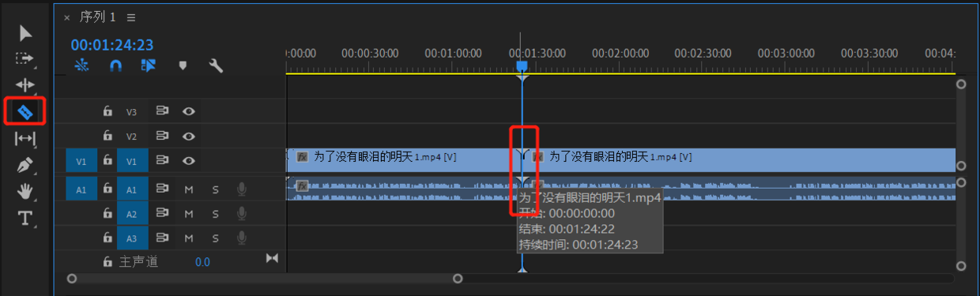Click the blue playhead marker on ruler
The width and height of the screenshot is (980, 296).
(521, 66)
